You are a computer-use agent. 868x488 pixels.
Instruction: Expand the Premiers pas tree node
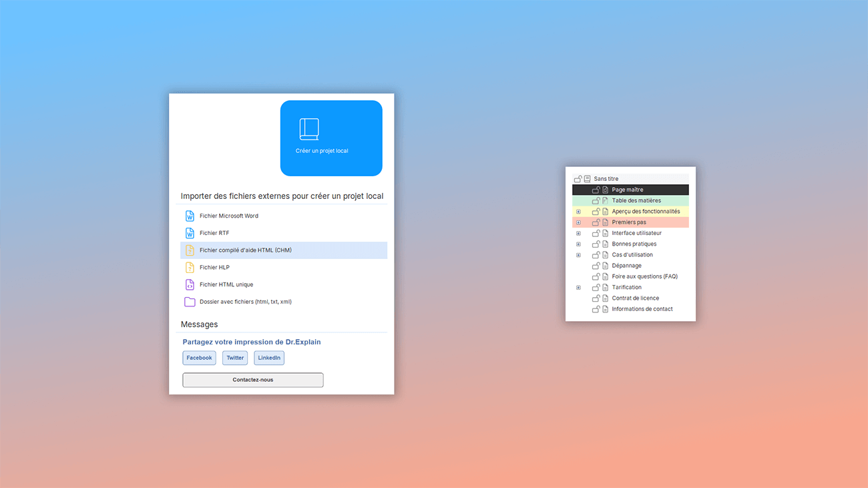(578, 222)
